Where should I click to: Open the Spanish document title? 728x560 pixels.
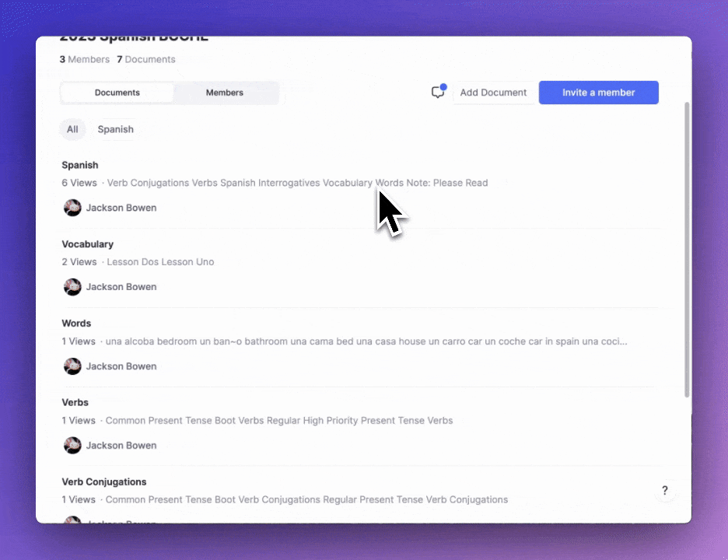pos(80,165)
